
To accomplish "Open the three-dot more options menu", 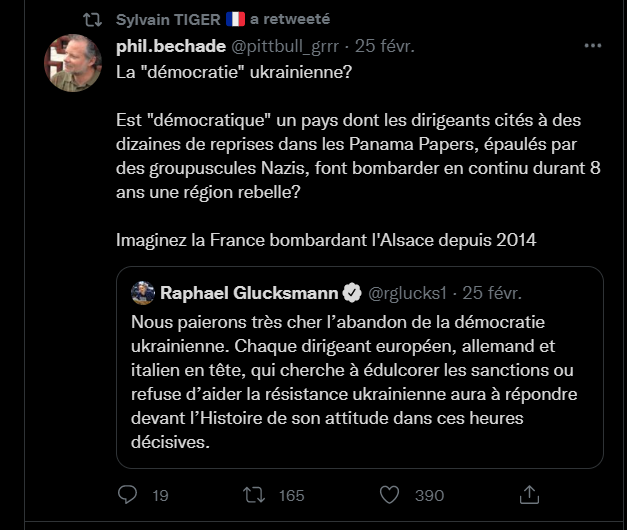I will pyautogui.click(x=593, y=46).
